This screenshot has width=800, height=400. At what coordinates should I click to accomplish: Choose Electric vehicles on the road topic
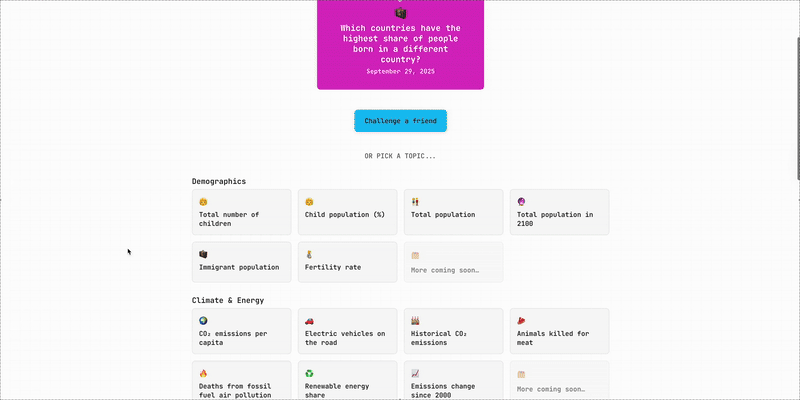(x=347, y=331)
